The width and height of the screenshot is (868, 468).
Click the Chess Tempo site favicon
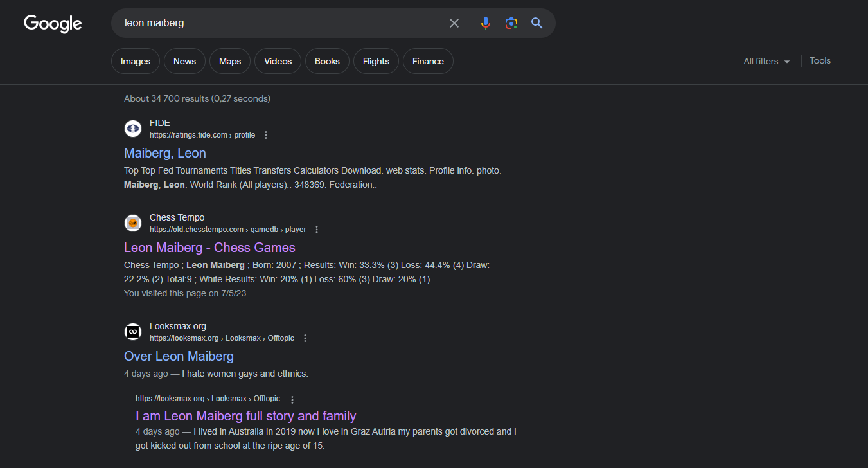(133, 223)
